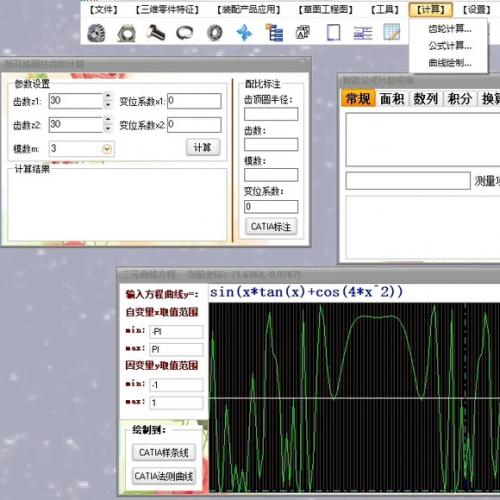This screenshot has width=500, height=500.
Task: Click the 齿数 field under 配比标注
Action: point(271,145)
